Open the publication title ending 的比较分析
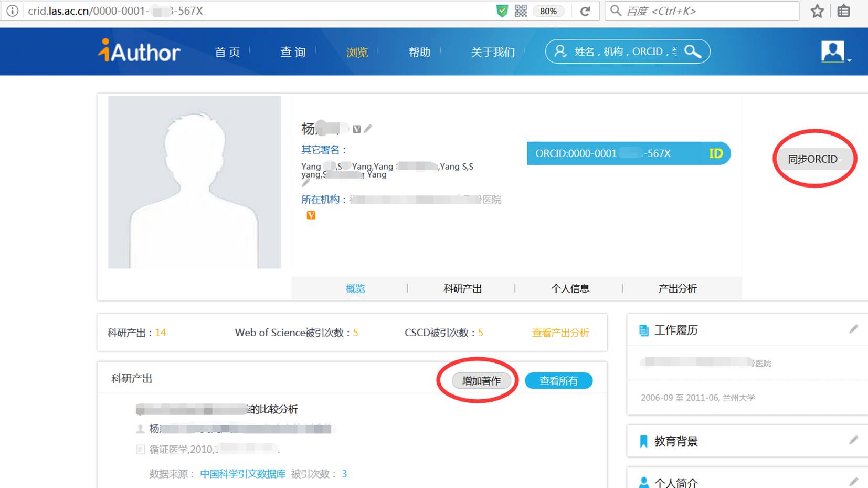868x488 pixels. coord(217,409)
